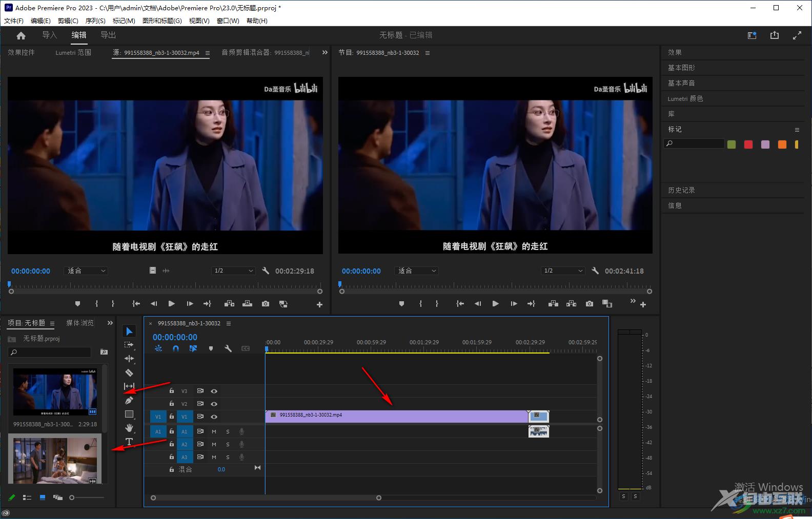Select the Track Select Forward tool
This screenshot has height=519, width=812.
129,345
